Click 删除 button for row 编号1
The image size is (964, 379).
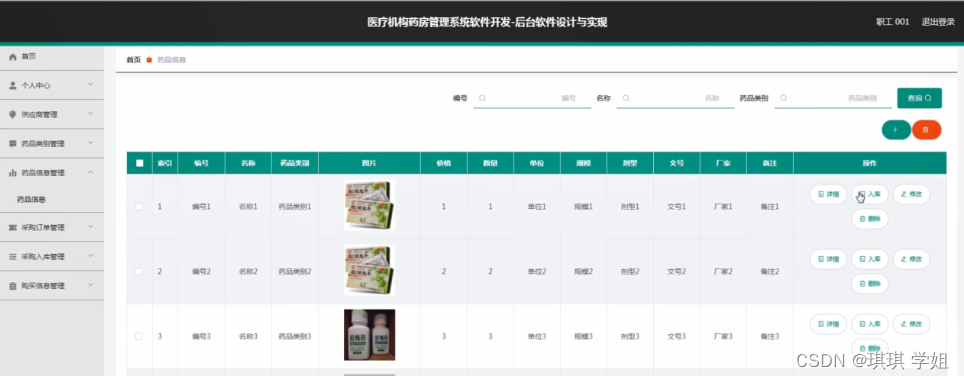point(869,218)
